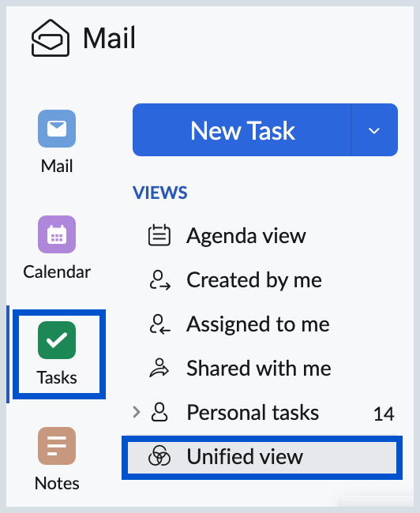Open the New Task dropdown arrow
Screen dimensions: 420x513
click(x=374, y=130)
